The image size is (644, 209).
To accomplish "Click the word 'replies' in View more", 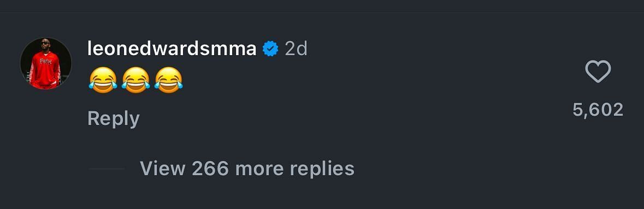I will pyautogui.click(x=322, y=169).
